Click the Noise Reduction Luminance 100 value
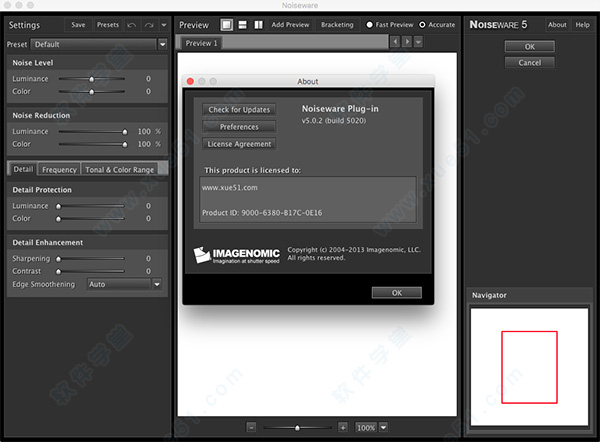Image resolution: width=600 pixels, height=442 pixels. coord(144,132)
